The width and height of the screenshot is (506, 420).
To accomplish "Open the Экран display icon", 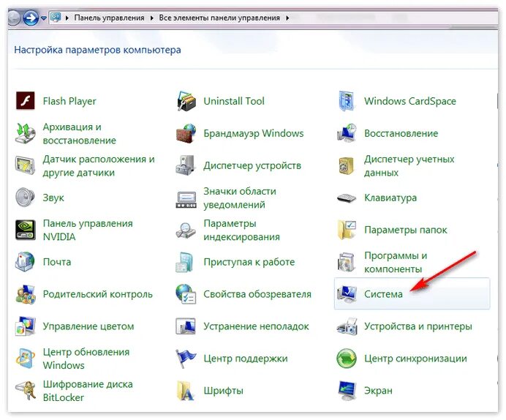I will click(347, 390).
